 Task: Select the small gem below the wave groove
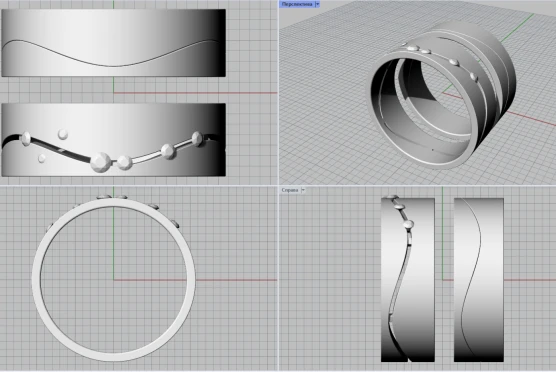pyautogui.click(x=42, y=158)
